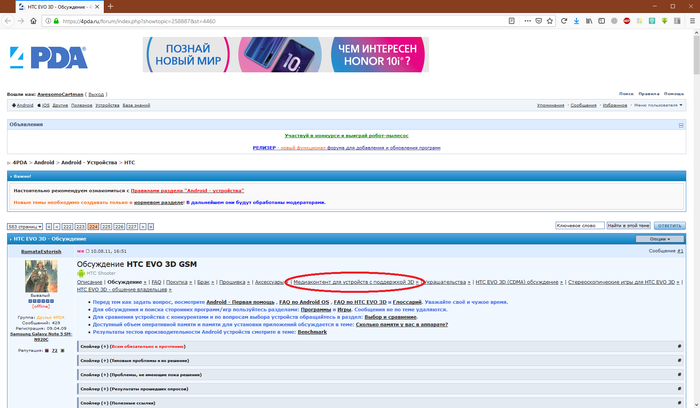This screenshot has height=408, width=700.
Task: Click the 'Найти в этой теме' button
Action: pyautogui.click(x=630, y=227)
